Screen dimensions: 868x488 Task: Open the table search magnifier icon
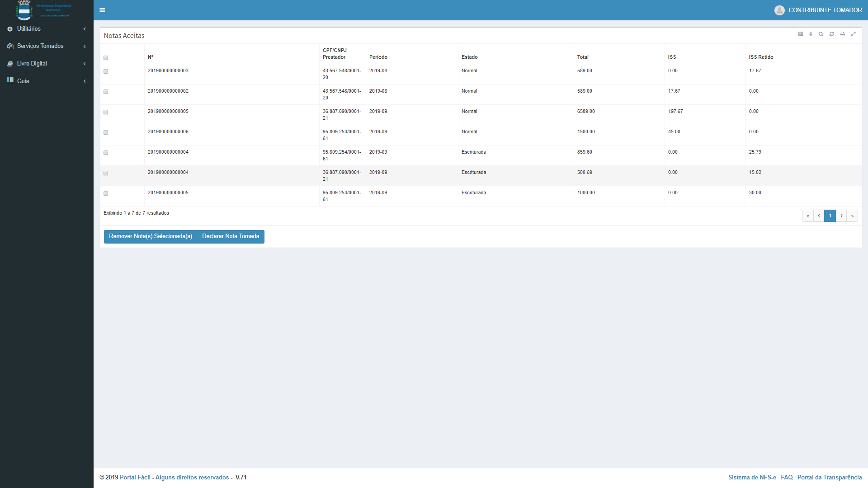[x=821, y=34]
